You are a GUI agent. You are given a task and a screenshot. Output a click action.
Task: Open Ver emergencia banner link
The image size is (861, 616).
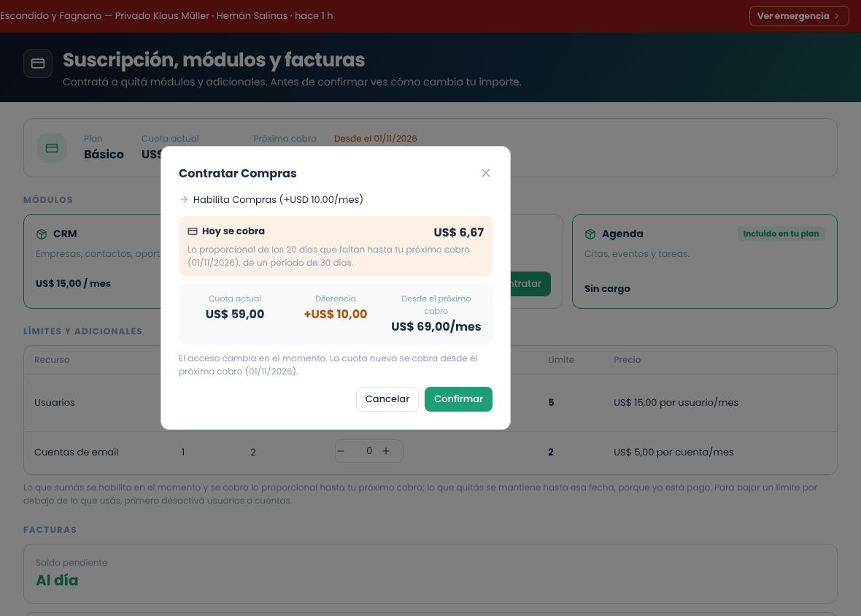click(798, 16)
